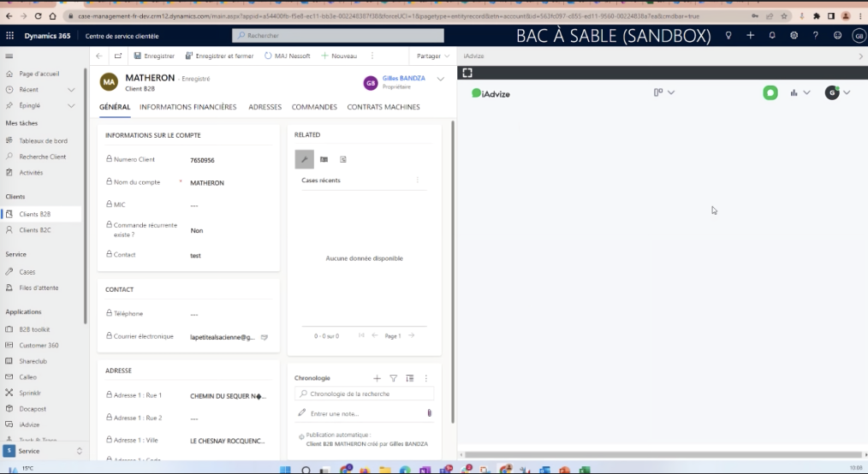Open the CONTRATS MACHINES tab
The width and height of the screenshot is (868, 474).
[383, 107]
